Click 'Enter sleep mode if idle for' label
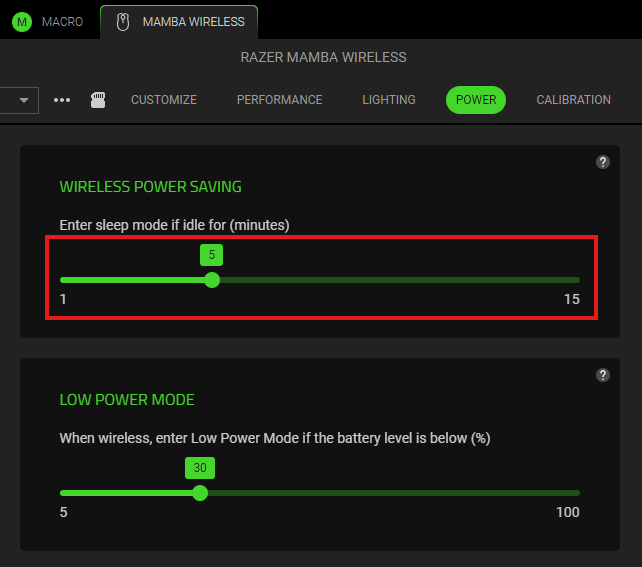Screen dimensions: 642x567 (174, 225)
